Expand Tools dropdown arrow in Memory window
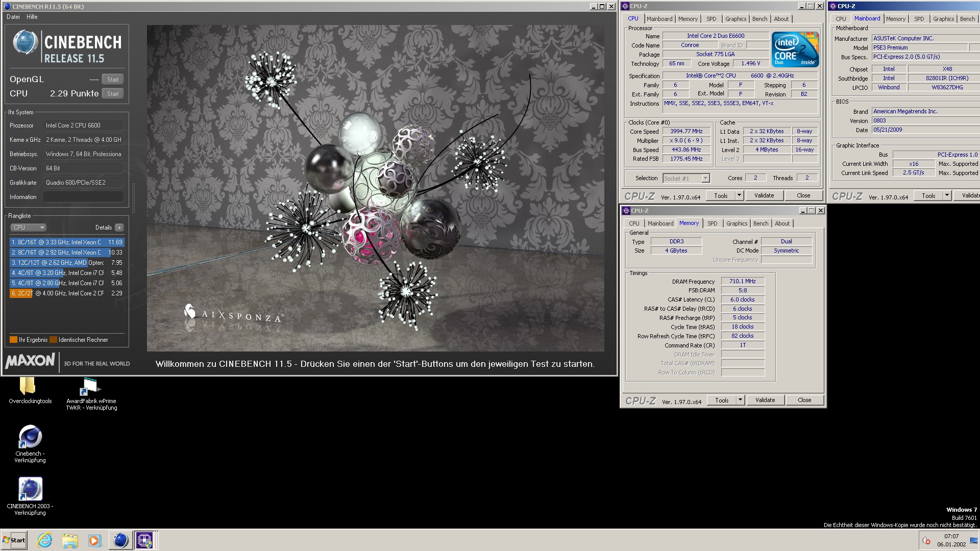The width and height of the screenshot is (980, 551). (740, 400)
